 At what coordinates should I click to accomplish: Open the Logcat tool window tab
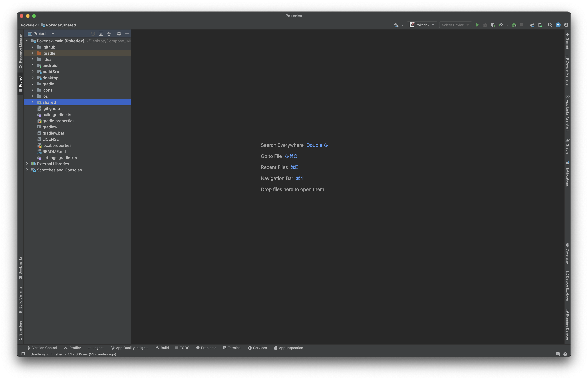[96, 348]
